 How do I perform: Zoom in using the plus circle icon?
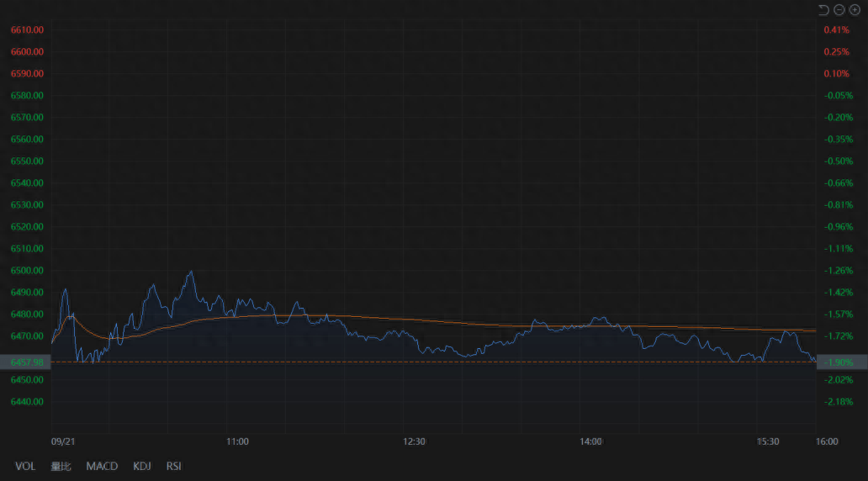(x=855, y=10)
